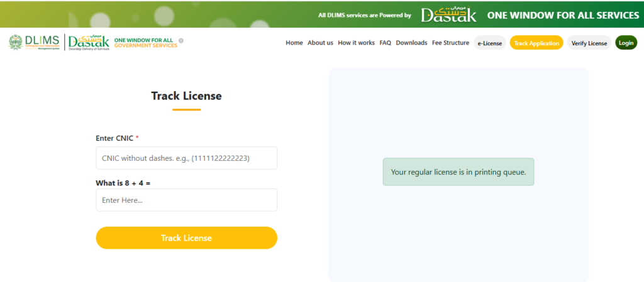Click the yellow Track Application button
Image resolution: width=644 pixels, height=282 pixels.
[536, 43]
